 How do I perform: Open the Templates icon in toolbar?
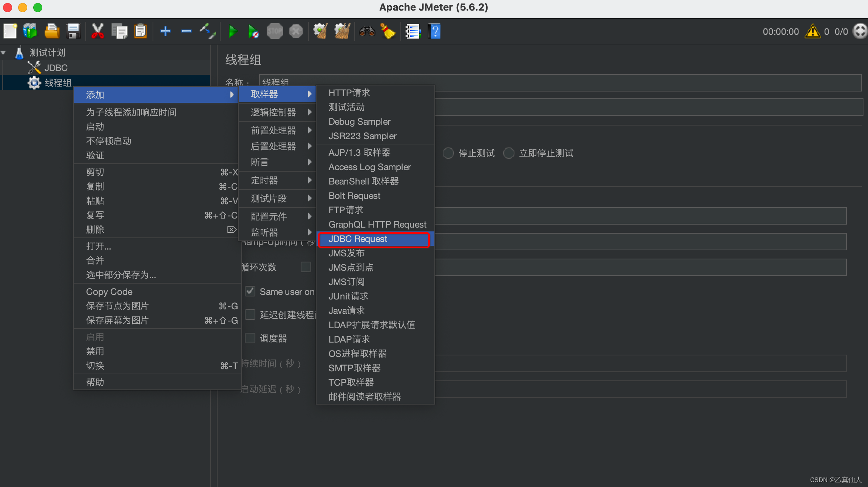tap(30, 31)
